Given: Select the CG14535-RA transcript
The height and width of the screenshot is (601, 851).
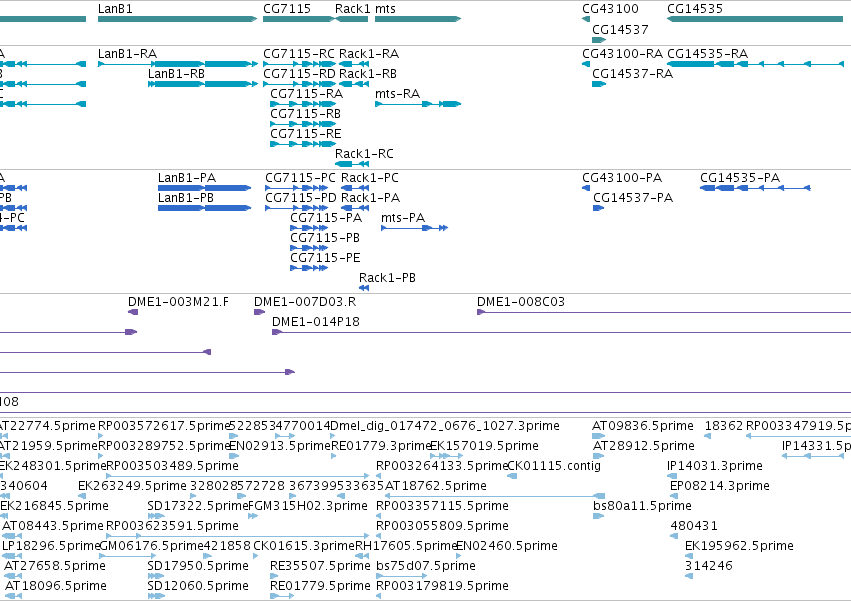Looking at the screenshot, I should point(755,64).
